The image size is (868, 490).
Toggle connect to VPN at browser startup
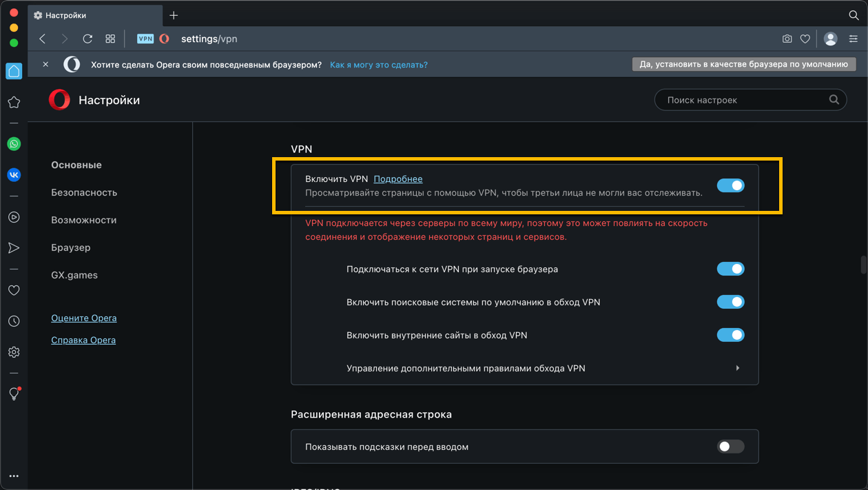(730, 269)
